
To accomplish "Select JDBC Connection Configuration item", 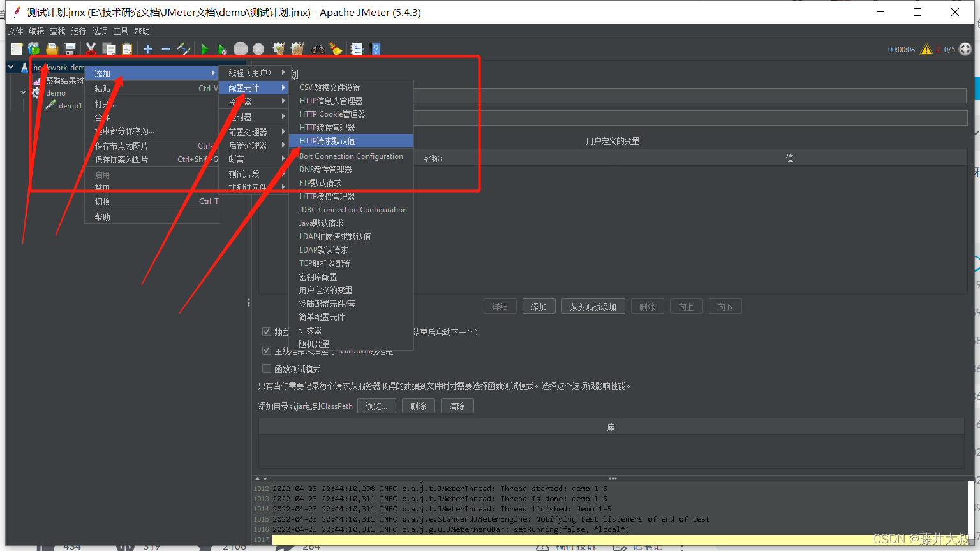I will pyautogui.click(x=352, y=210).
